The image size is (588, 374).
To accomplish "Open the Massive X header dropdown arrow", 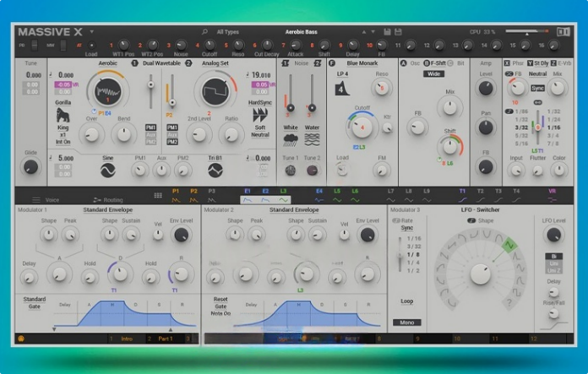I will point(91,32).
